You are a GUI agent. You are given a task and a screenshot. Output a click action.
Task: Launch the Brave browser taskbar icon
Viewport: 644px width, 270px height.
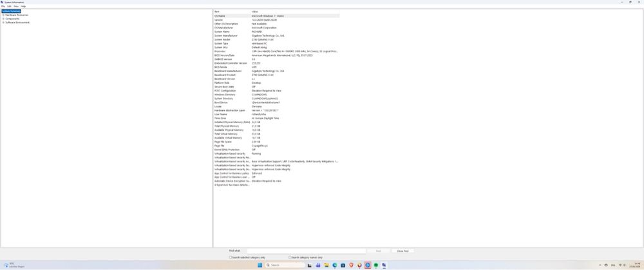351,265
